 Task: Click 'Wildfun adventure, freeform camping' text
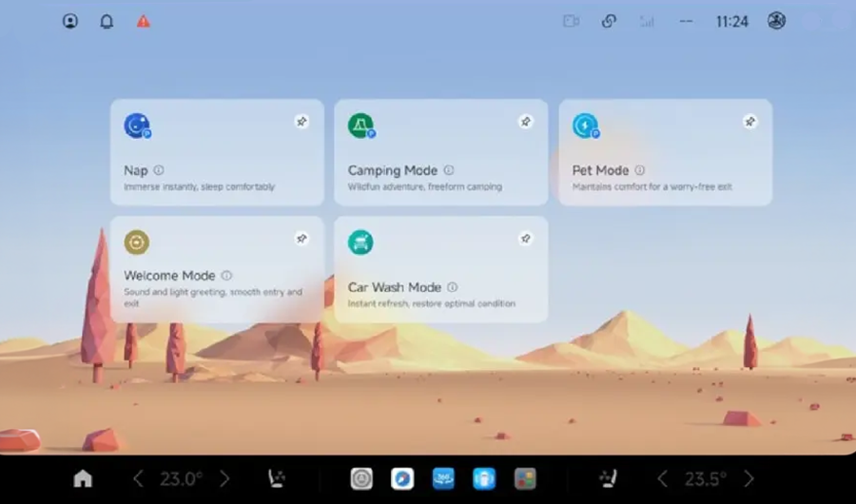(425, 186)
